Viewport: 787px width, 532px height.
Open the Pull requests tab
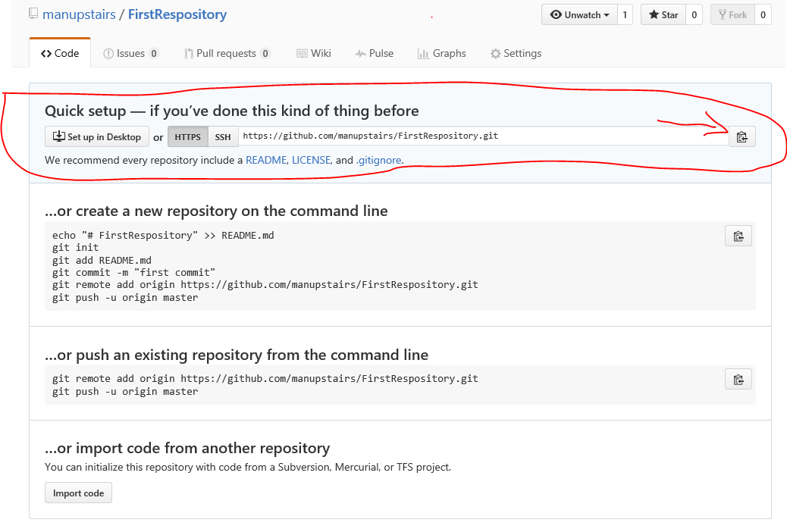click(227, 53)
